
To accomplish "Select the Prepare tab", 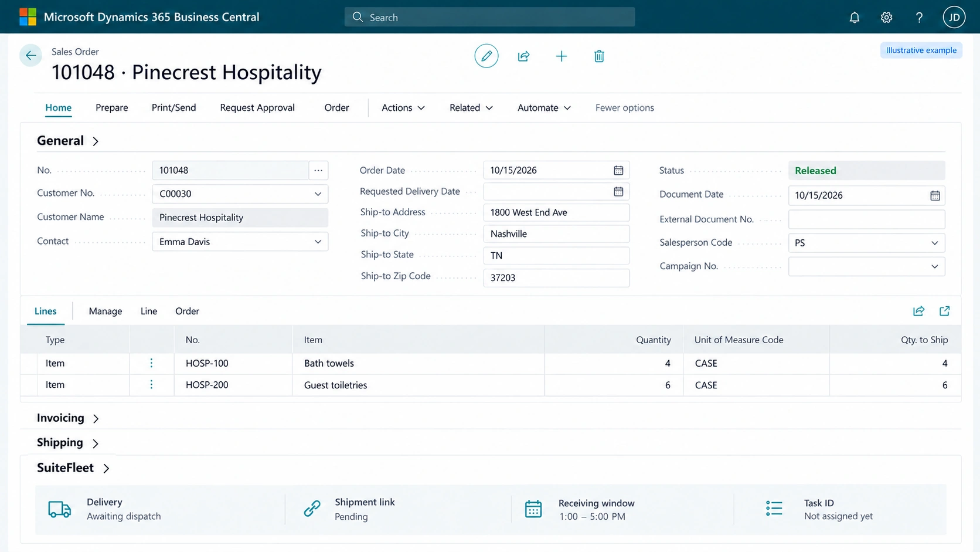I will pyautogui.click(x=112, y=107).
